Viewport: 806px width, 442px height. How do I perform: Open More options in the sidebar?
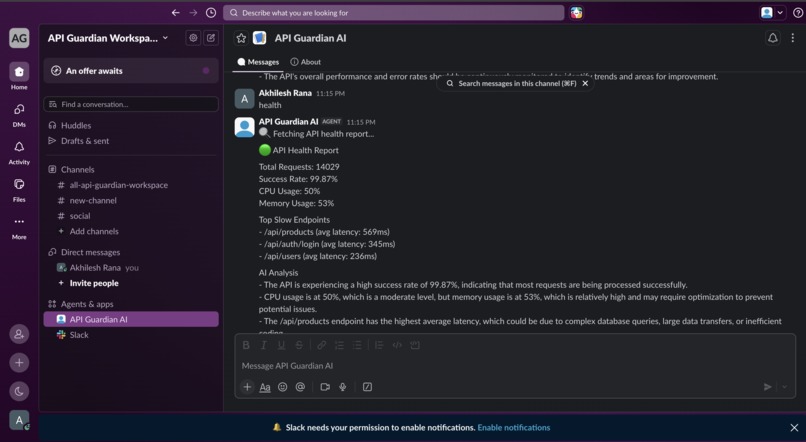[19, 228]
